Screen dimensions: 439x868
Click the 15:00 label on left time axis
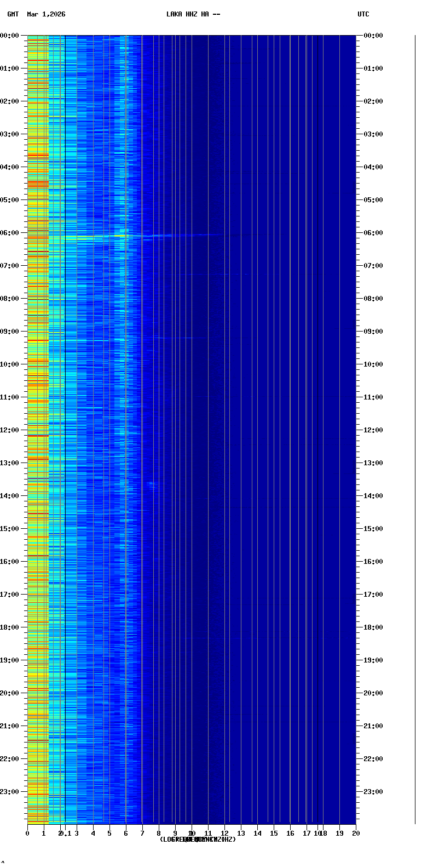point(10,529)
